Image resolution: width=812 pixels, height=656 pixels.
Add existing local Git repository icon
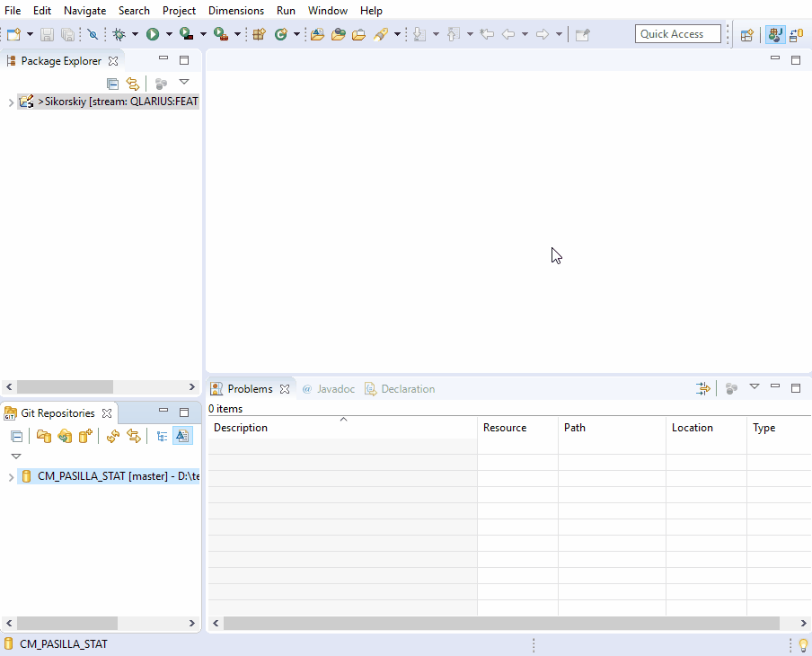point(43,436)
